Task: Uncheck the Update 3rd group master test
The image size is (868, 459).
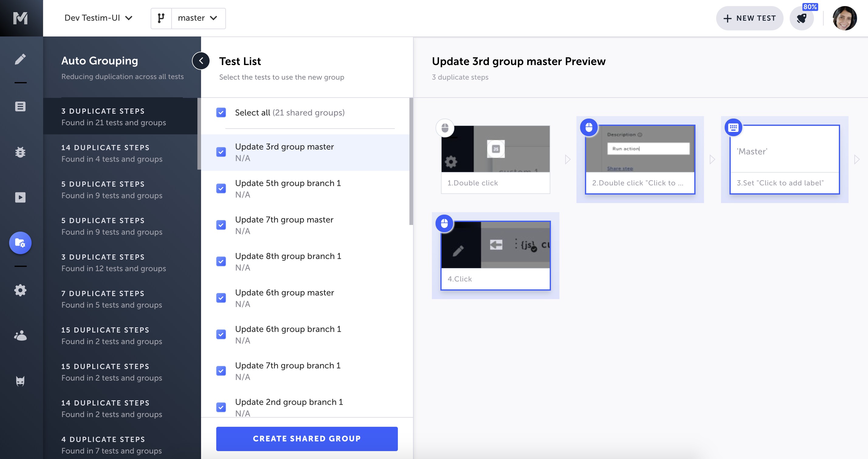Action: coord(221,152)
